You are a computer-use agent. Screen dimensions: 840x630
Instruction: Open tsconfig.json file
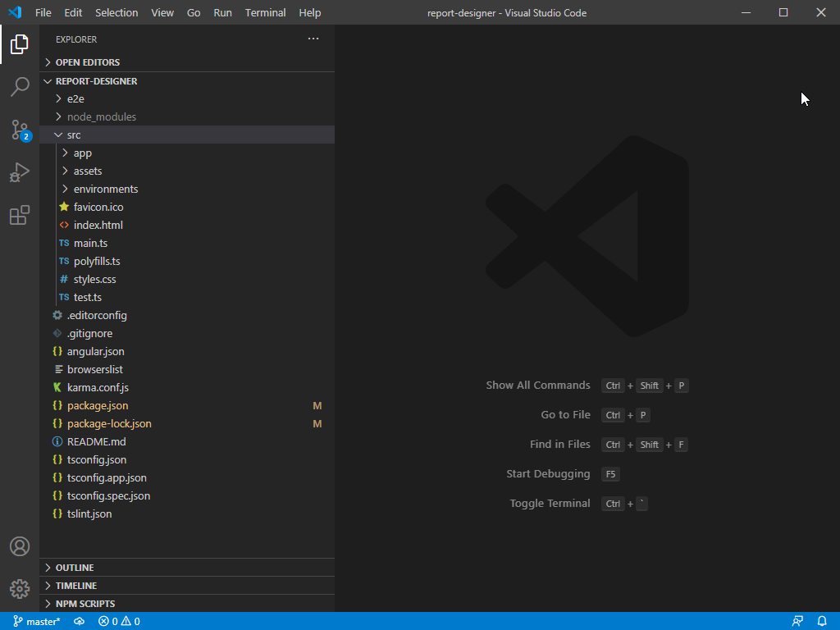tap(187, 459)
